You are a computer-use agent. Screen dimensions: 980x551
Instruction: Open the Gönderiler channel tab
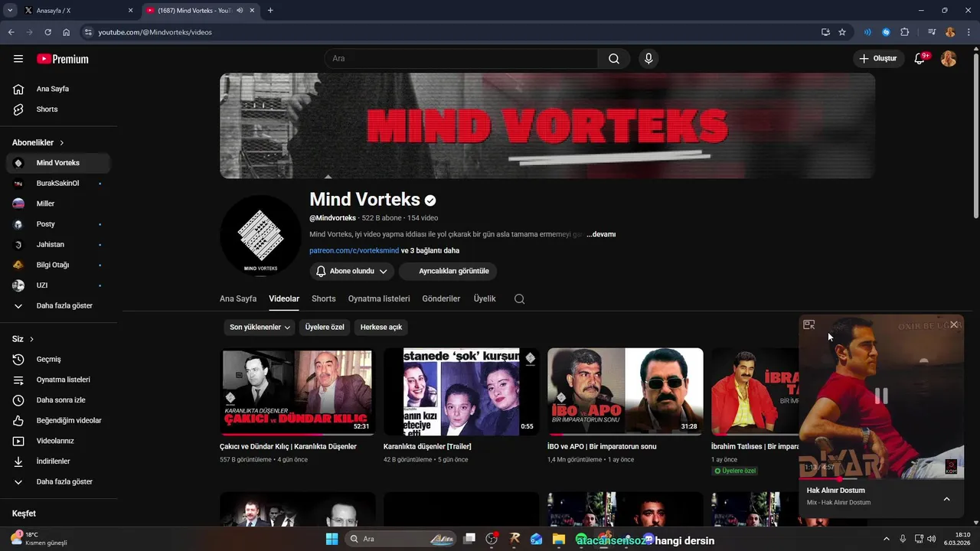click(441, 299)
